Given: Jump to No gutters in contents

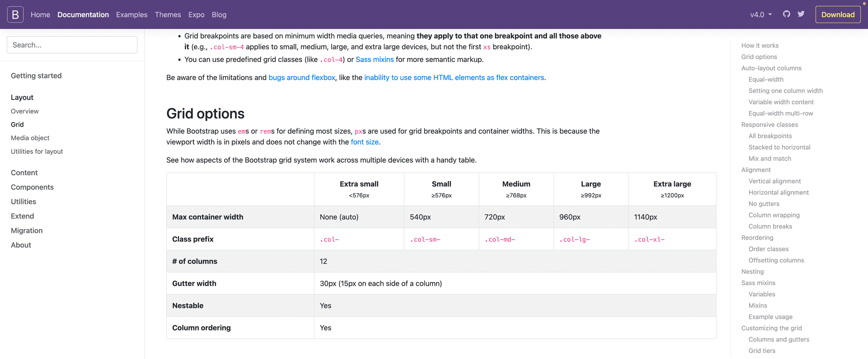Looking at the screenshot, I should [x=764, y=204].
